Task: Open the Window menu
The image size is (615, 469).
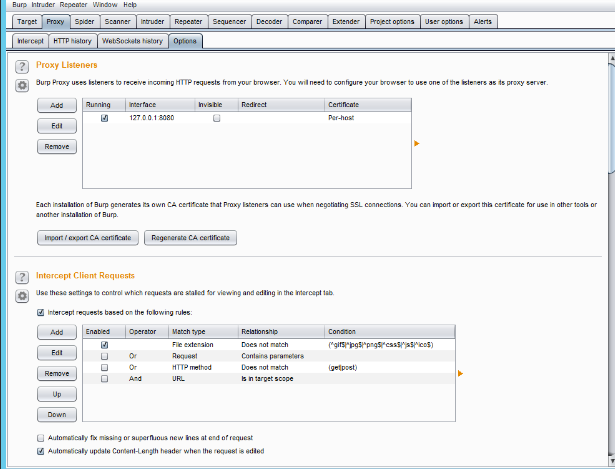Action: pos(105,5)
